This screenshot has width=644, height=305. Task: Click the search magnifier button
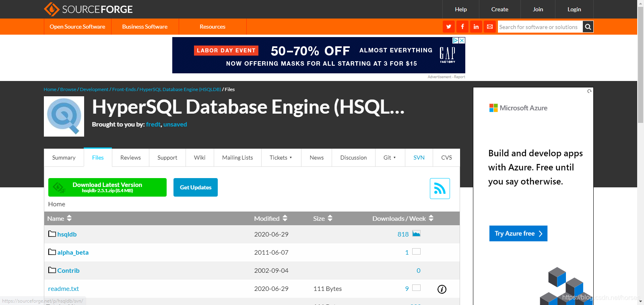588,27
